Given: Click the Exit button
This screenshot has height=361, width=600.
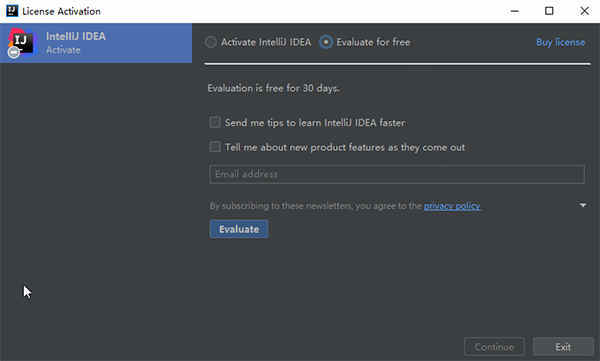Looking at the screenshot, I should [x=563, y=347].
